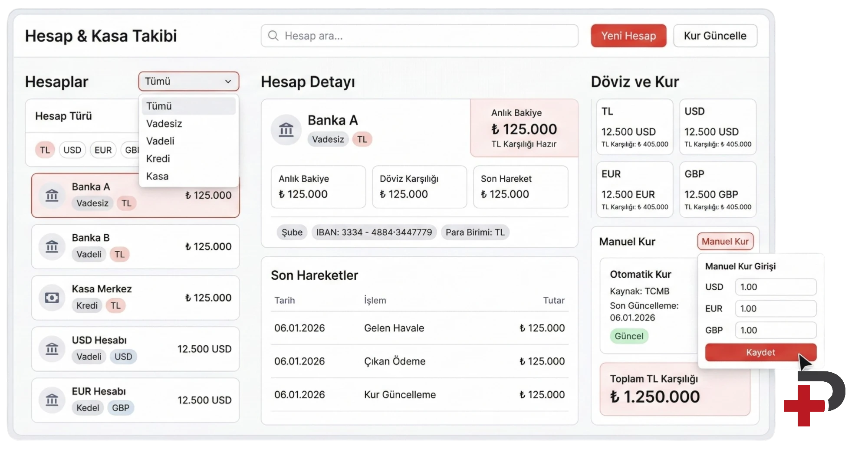The image size is (868, 449).
Task: Click the large bank icon beside Banka A title
Action: (x=286, y=129)
